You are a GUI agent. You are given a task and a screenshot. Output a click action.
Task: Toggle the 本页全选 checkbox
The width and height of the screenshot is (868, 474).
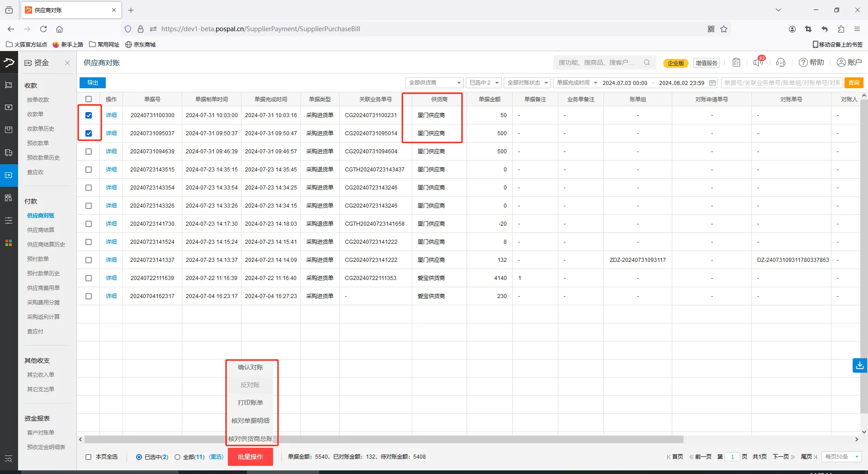89,457
